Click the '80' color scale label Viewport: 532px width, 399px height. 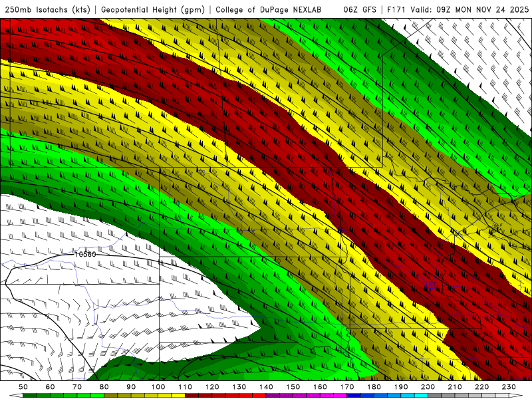pyautogui.click(x=104, y=387)
